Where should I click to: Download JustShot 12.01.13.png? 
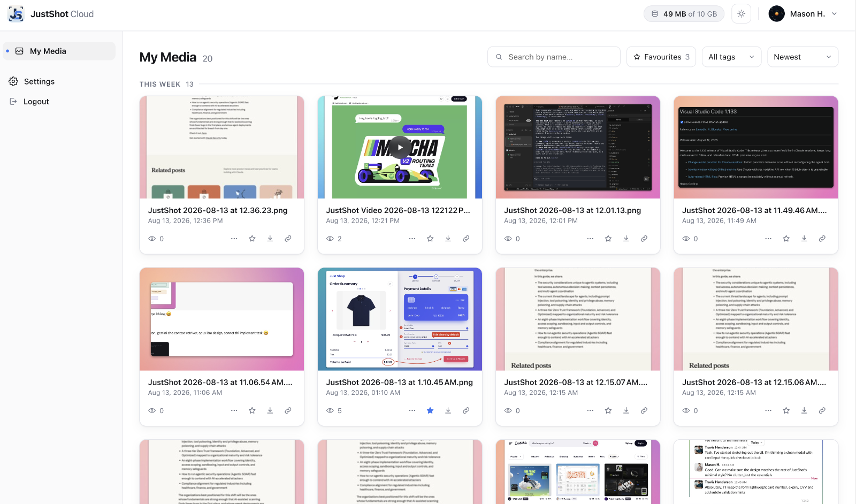point(626,239)
